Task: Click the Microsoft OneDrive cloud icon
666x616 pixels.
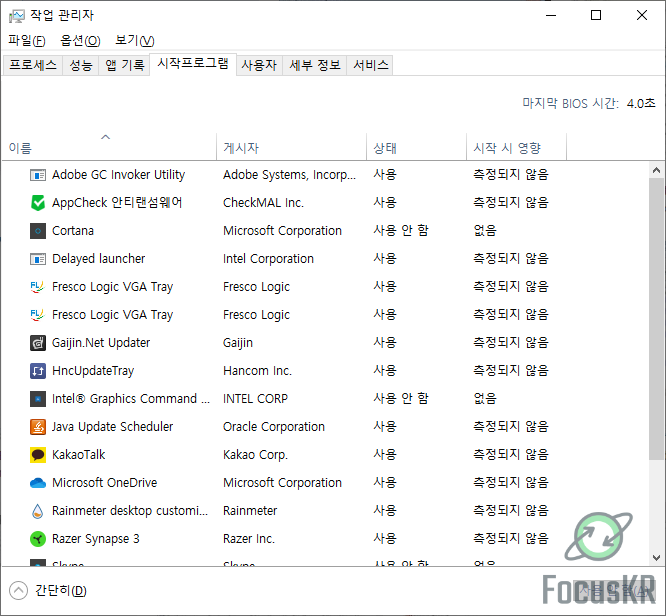Action: coord(38,483)
